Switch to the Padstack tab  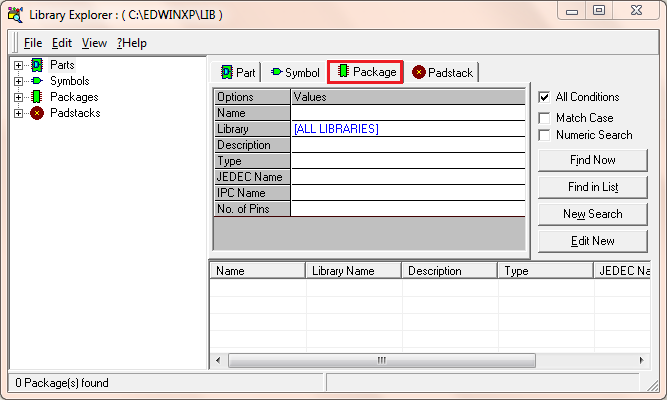point(442,72)
